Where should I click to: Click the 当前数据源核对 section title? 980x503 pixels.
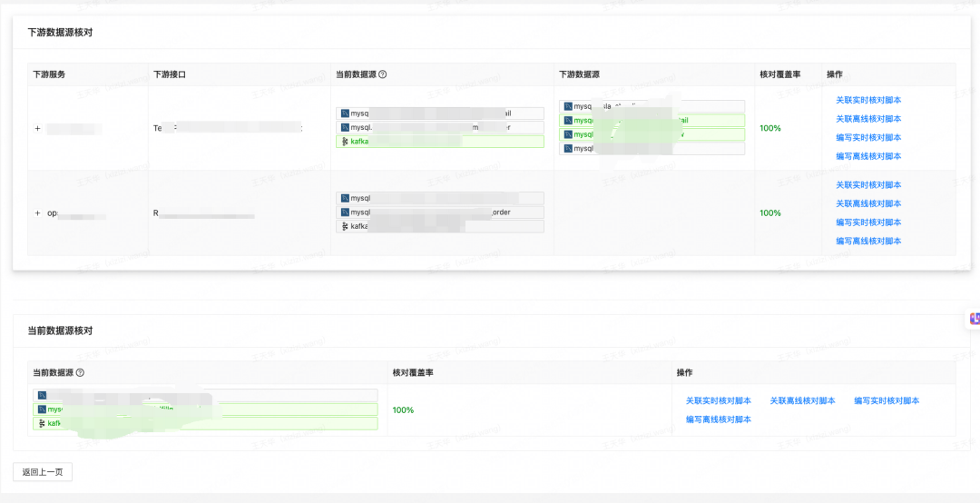(x=60, y=331)
